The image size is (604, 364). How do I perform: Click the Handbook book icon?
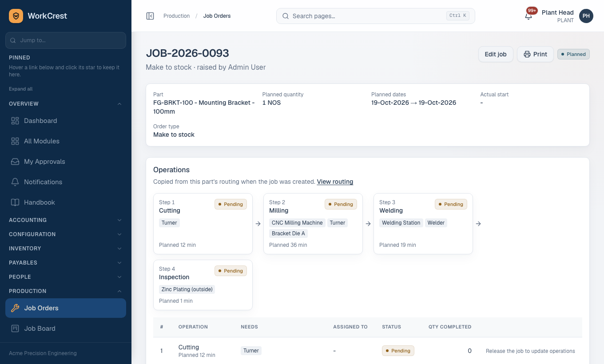(15, 202)
